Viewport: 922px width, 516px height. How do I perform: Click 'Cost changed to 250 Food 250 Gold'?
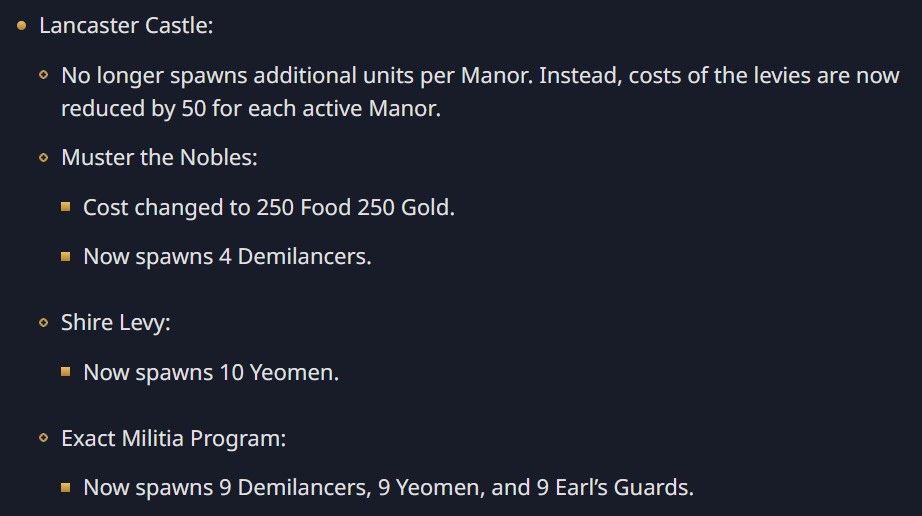[268, 207]
